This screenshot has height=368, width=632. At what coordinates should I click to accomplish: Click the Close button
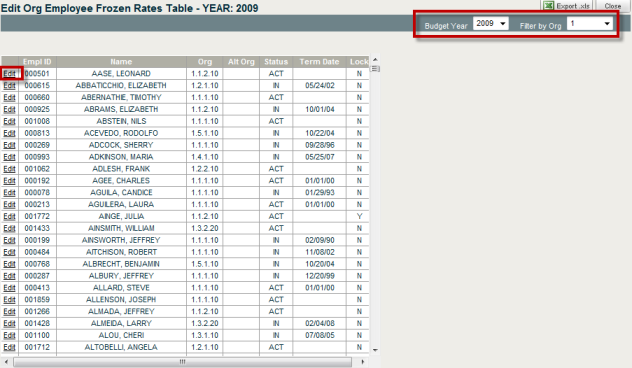click(613, 6)
